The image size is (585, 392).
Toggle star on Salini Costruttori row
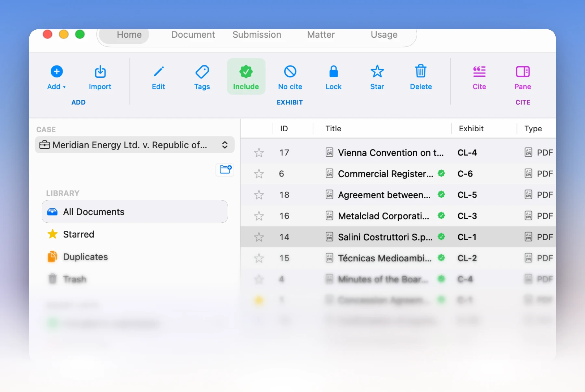click(x=259, y=237)
